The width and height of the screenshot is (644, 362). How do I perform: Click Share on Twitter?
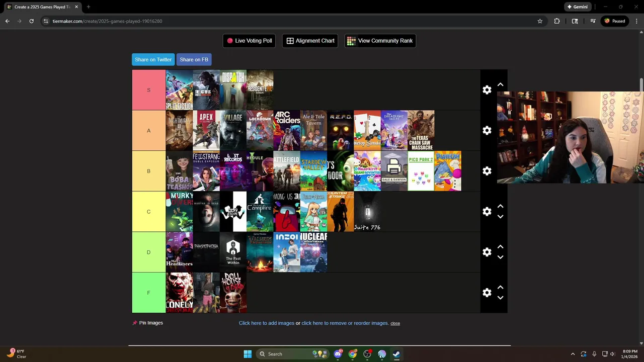pos(153,59)
